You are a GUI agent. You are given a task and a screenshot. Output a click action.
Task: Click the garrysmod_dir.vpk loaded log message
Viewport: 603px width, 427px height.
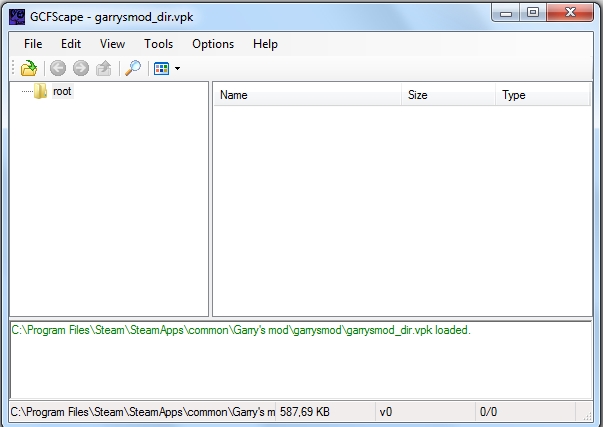[x=241, y=330]
